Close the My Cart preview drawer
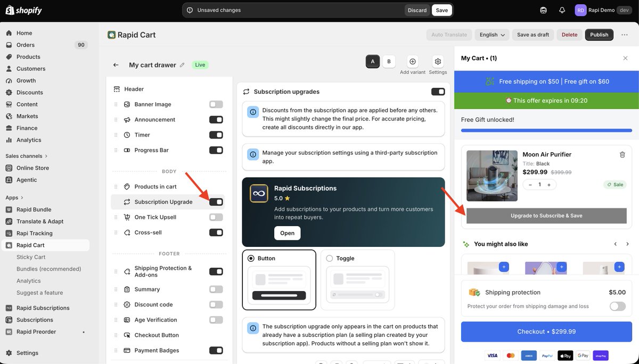This screenshot has width=639, height=364. (625, 58)
